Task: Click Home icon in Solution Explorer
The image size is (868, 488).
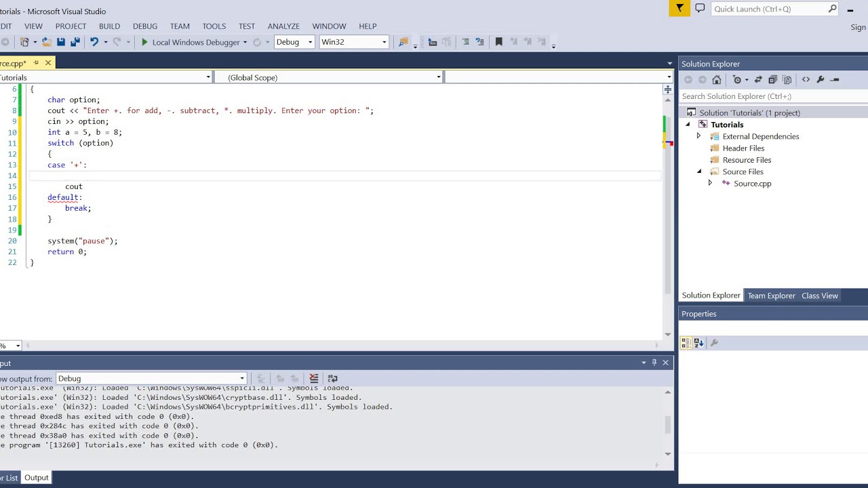Action: tap(717, 80)
